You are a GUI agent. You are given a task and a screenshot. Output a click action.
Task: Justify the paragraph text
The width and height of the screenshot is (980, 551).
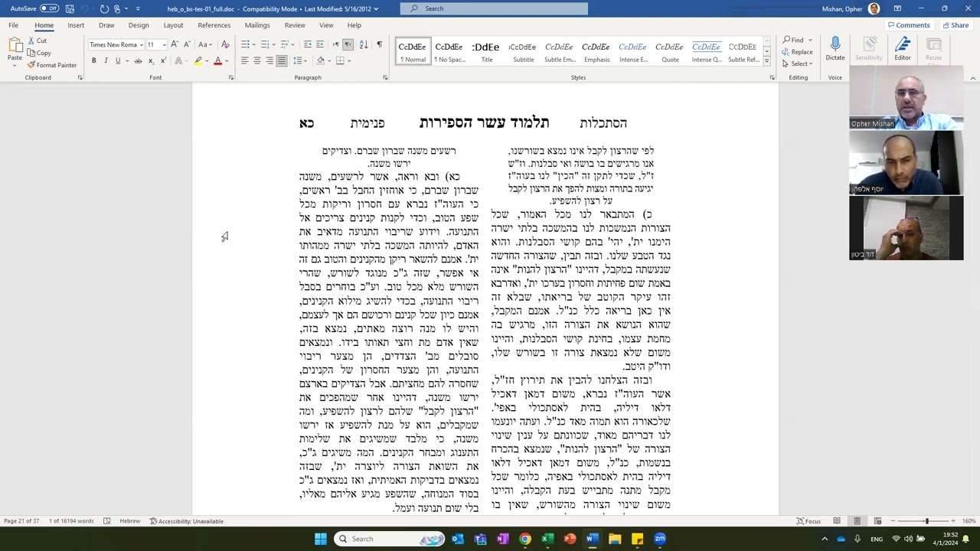point(282,60)
